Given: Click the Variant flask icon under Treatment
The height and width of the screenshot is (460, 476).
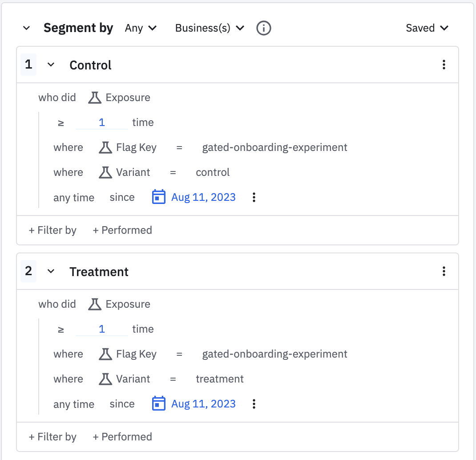Looking at the screenshot, I should tap(105, 379).
